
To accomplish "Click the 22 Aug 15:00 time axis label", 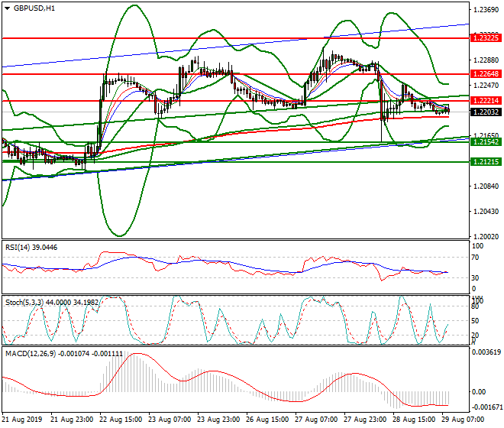I will (x=121, y=420).
